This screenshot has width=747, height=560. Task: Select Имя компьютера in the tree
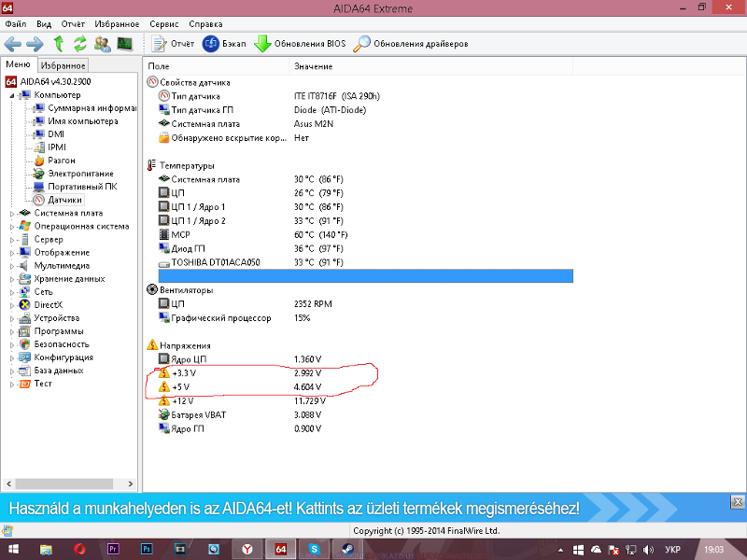82,121
